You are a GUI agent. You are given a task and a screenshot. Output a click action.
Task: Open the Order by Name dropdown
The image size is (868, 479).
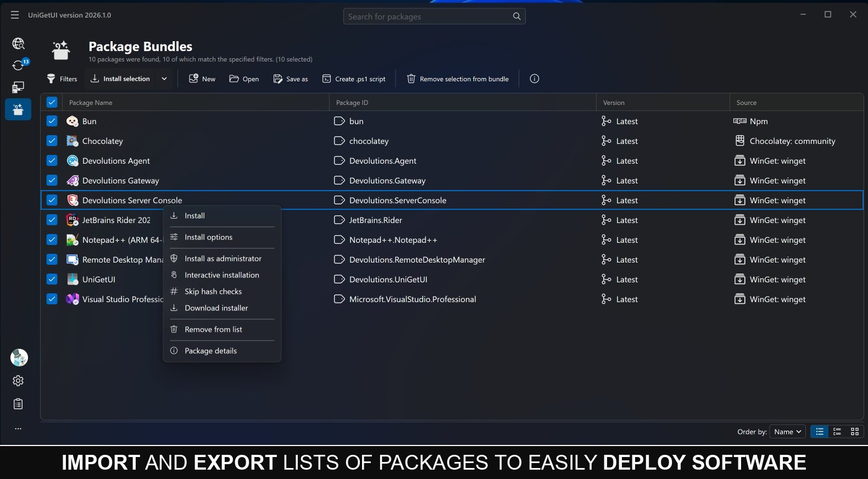787,432
